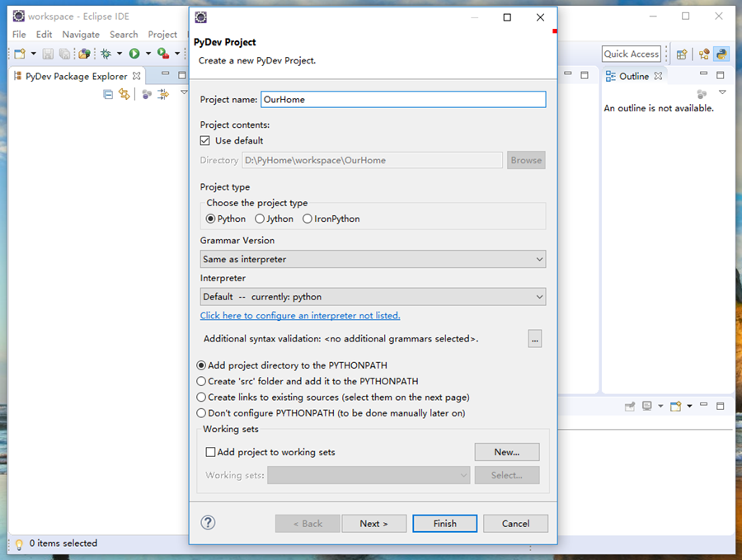Select the PyDev python perspective icon
The height and width of the screenshot is (560, 742).
[721, 54]
